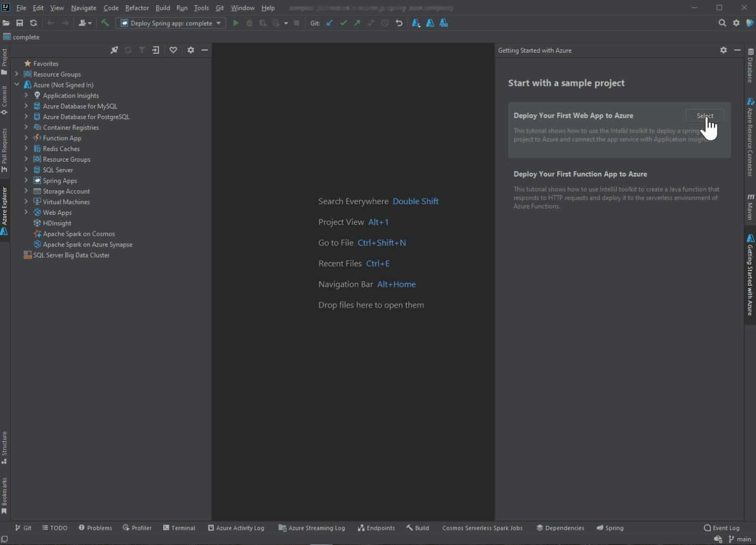Click the Synchronize reload icon in main toolbar
This screenshot has width=756, height=545.
(33, 23)
